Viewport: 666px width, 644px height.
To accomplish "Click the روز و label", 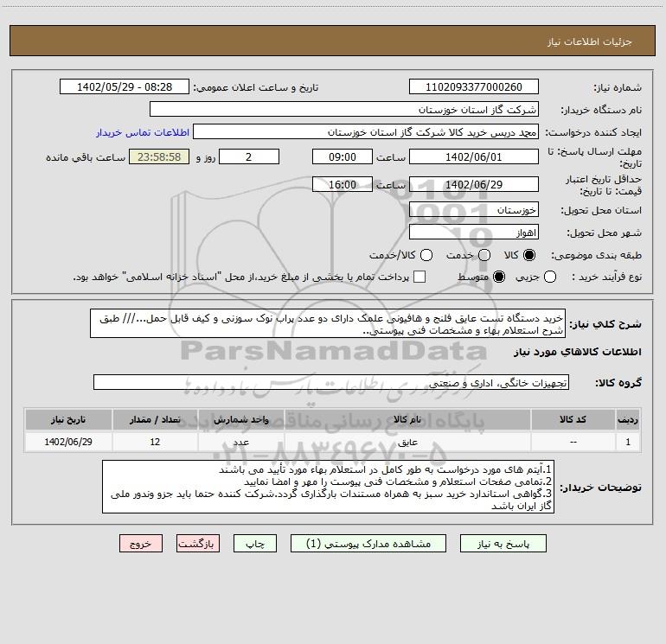I will tap(206, 157).
